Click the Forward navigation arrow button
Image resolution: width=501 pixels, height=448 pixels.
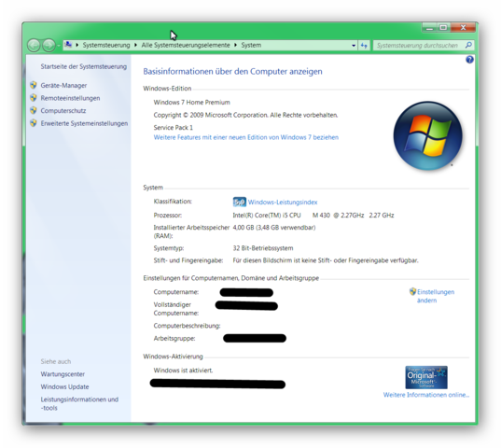click(x=49, y=46)
